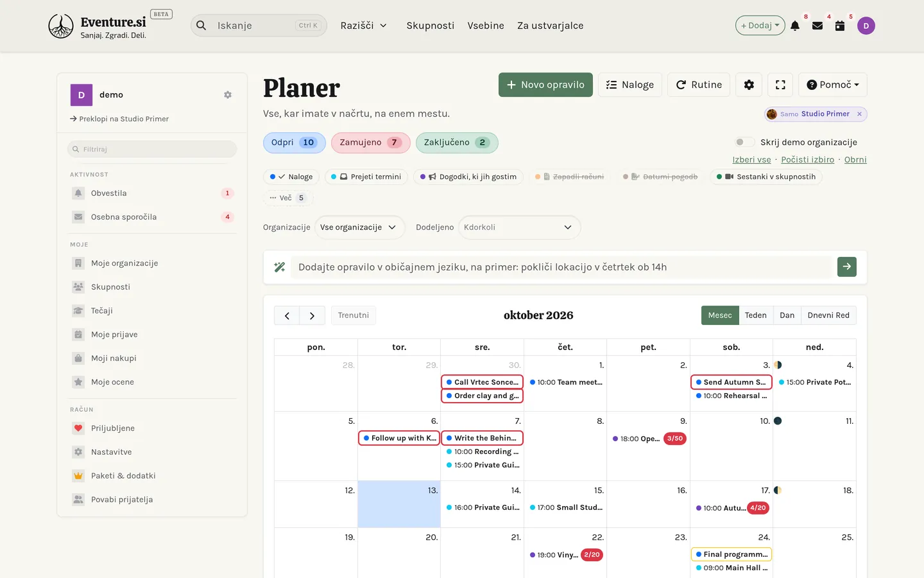Image resolution: width=924 pixels, height=578 pixels.
Task: Open messages envelope icon in header
Action: tap(817, 26)
